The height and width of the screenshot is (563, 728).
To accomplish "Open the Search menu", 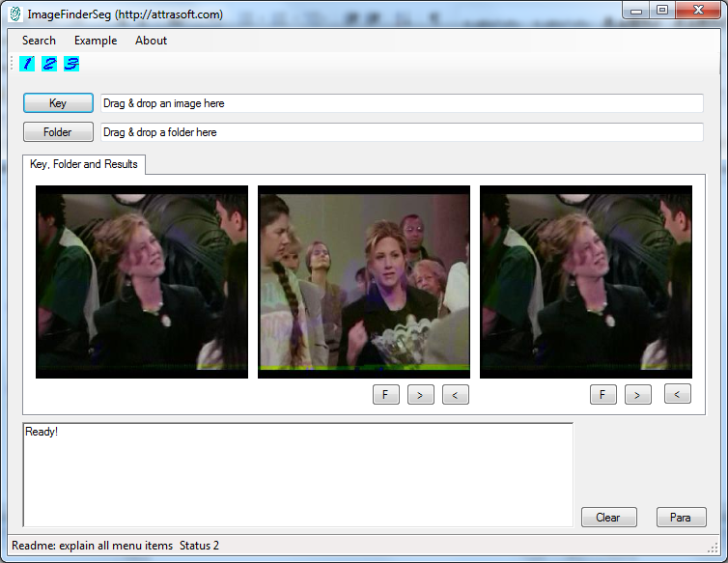I will pyautogui.click(x=39, y=41).
